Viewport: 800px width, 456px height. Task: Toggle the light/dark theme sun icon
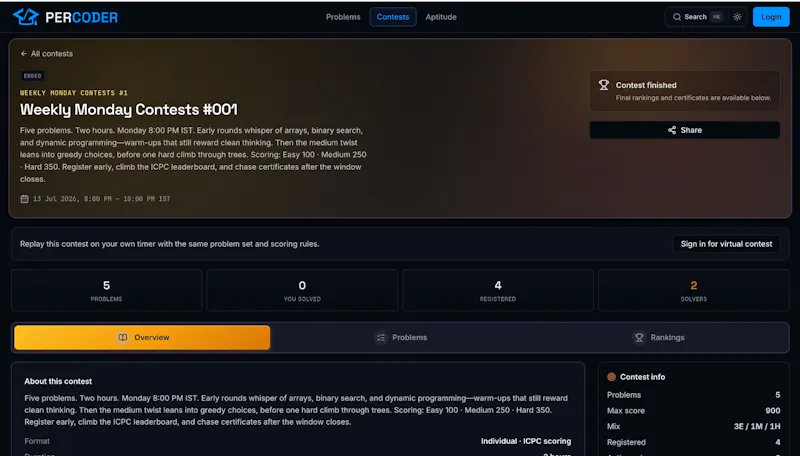(x=737, y=17)
